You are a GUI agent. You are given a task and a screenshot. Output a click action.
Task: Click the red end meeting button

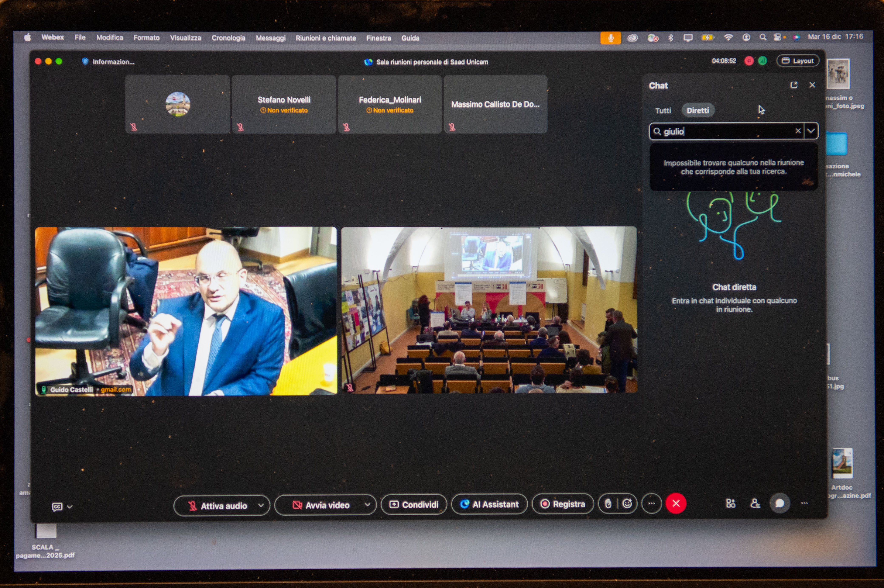tap(676, 503)
